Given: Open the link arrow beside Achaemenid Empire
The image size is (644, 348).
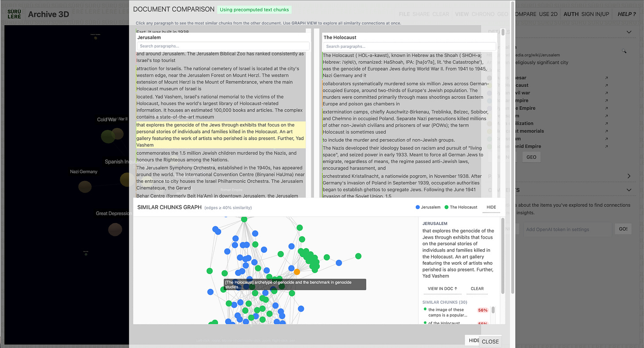Looking at the screenshot, I should [606, 147].
